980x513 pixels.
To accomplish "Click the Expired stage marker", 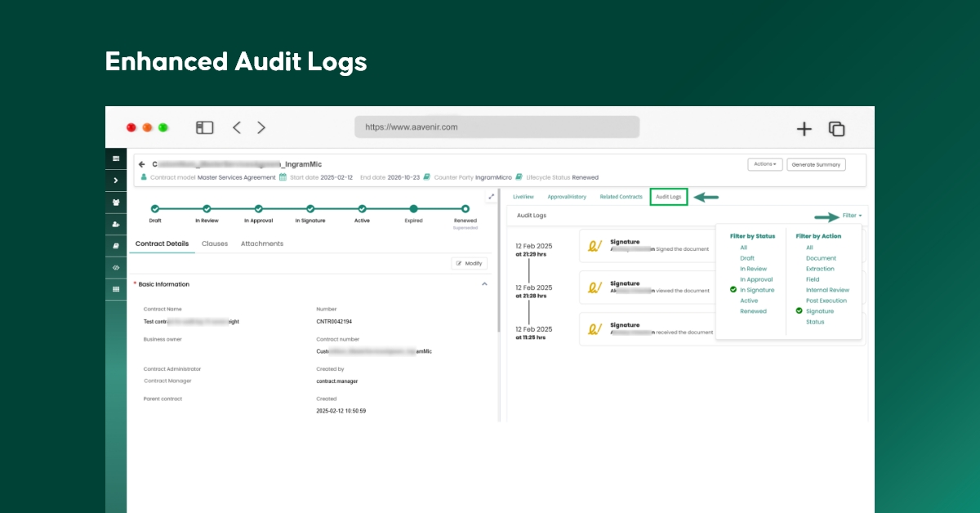I will click(413, 209).
